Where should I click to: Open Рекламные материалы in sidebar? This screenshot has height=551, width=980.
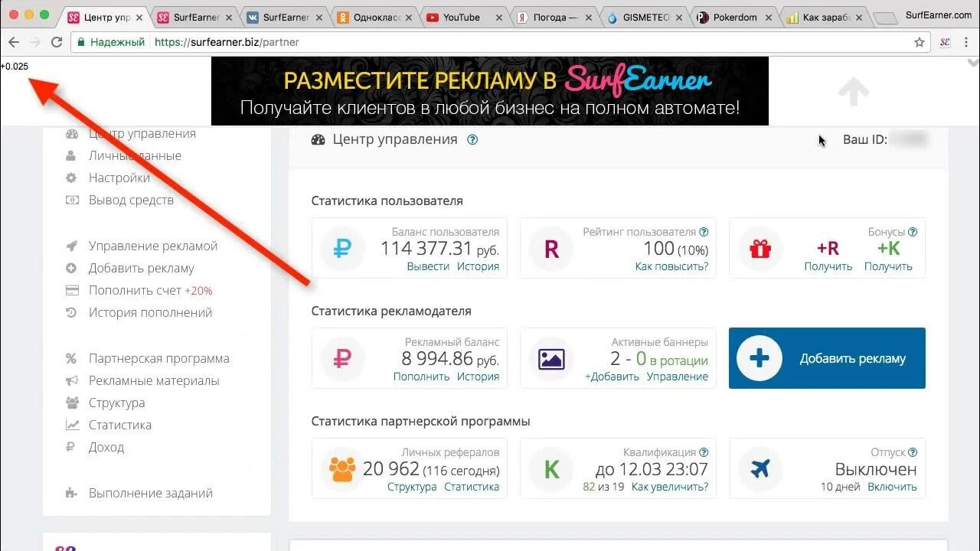pos(154,381)
